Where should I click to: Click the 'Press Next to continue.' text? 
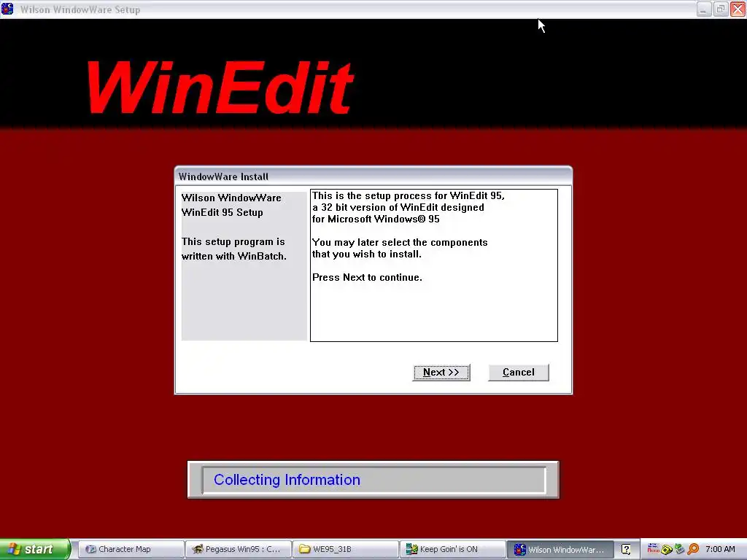click(x=367, y=277)
